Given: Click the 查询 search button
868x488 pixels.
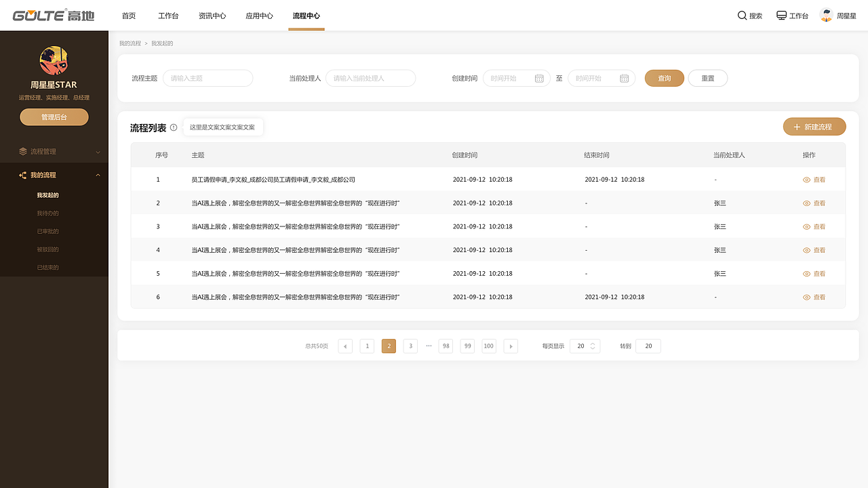Looking at the screenshot, I should pyautogui.click(x=665, y=79).
